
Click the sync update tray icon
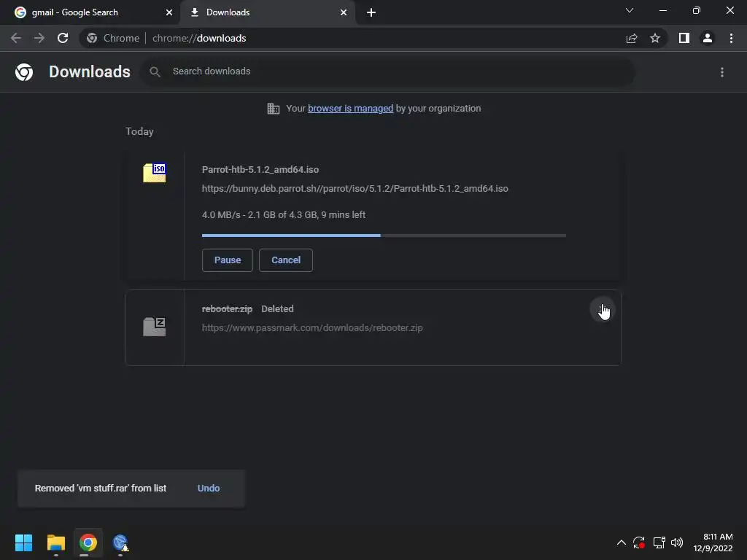click(639, 542)
